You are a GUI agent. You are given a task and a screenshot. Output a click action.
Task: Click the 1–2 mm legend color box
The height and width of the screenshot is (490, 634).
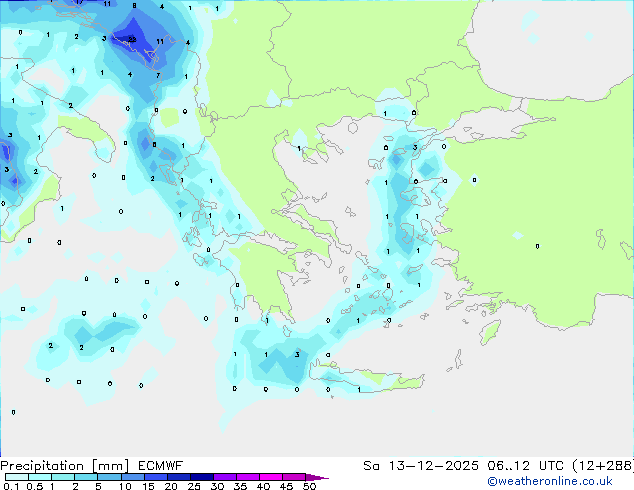63,477
